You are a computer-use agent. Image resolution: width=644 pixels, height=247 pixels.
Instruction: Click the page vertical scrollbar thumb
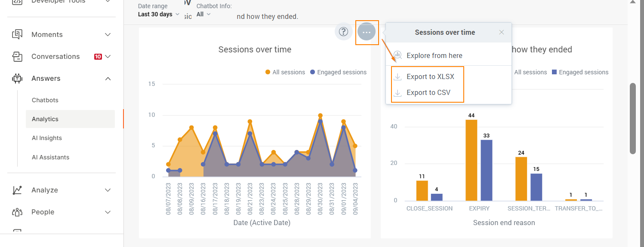coord(632,118)
